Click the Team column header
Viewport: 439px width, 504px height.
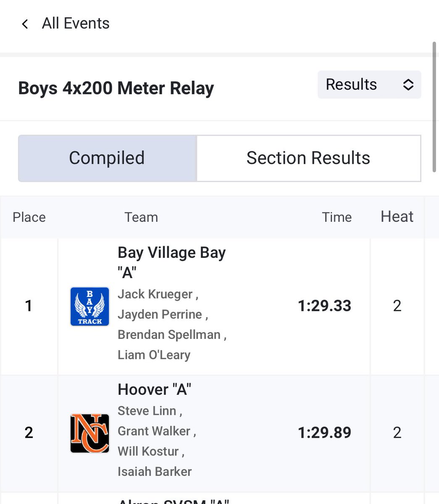141,217
